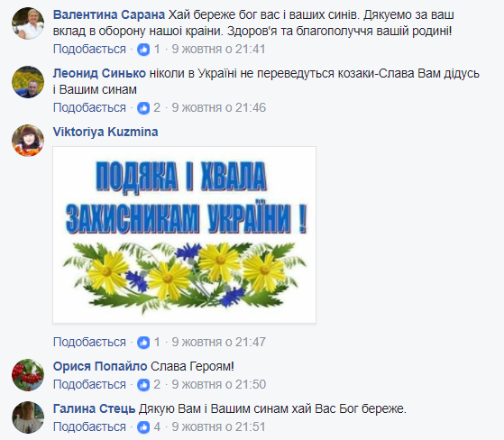This screenshot has width=504, height=440.
Task: Click like reaction icon on Леонид Синько's comment
Action: click(143, 108)
